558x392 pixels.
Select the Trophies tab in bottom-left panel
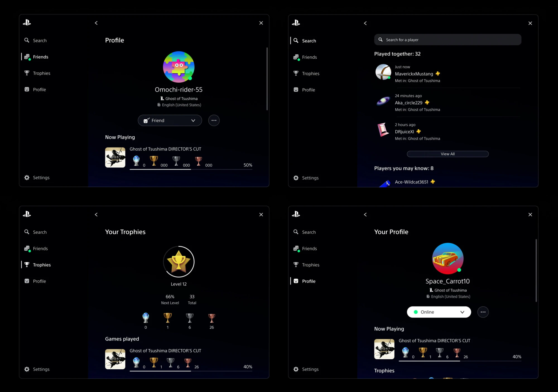click(x=42, y=265)
